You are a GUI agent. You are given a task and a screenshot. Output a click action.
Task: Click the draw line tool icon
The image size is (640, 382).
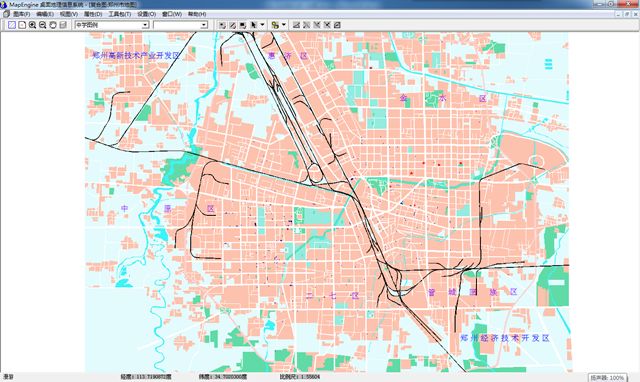[232, 25]
